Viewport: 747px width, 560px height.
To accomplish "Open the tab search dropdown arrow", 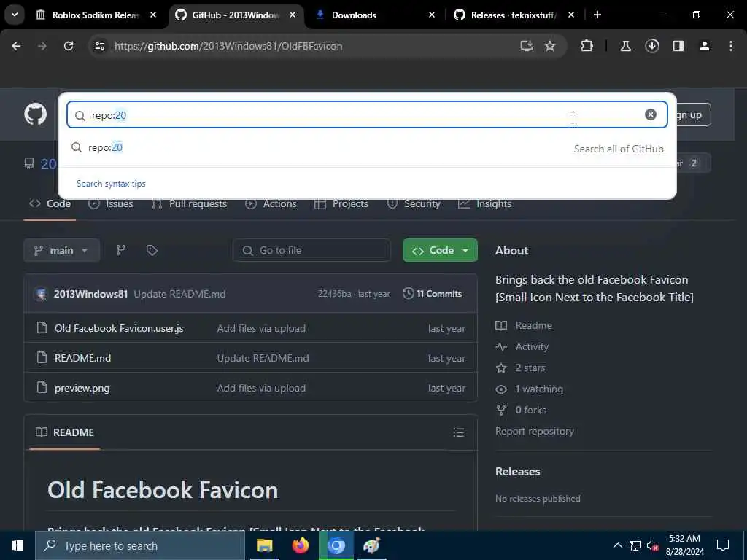I will 15,15.
